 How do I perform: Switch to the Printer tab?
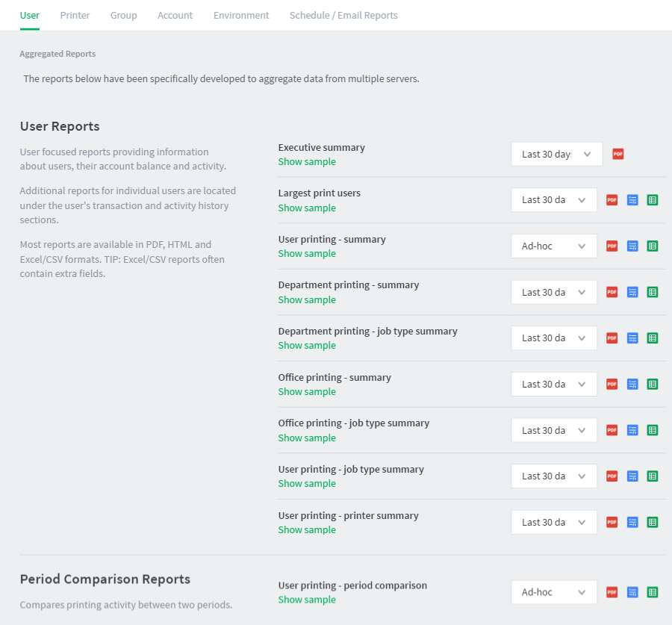pyautogui.click(x=75, y=16)
